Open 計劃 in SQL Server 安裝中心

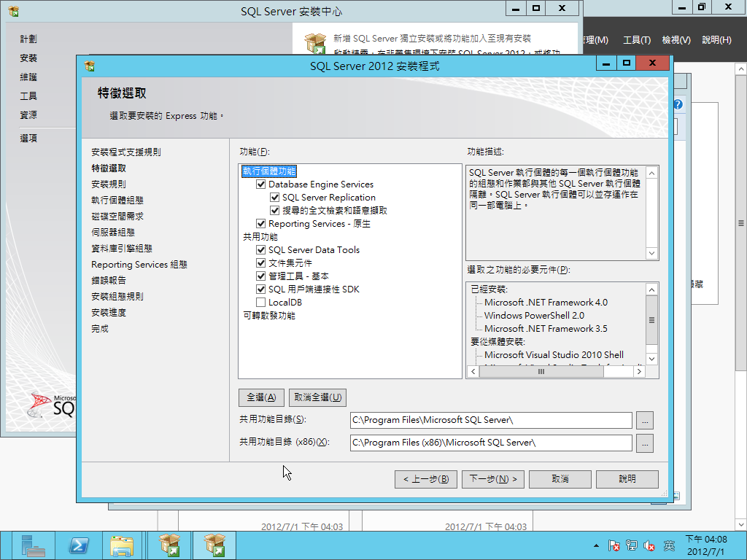(x=28, y=39)
